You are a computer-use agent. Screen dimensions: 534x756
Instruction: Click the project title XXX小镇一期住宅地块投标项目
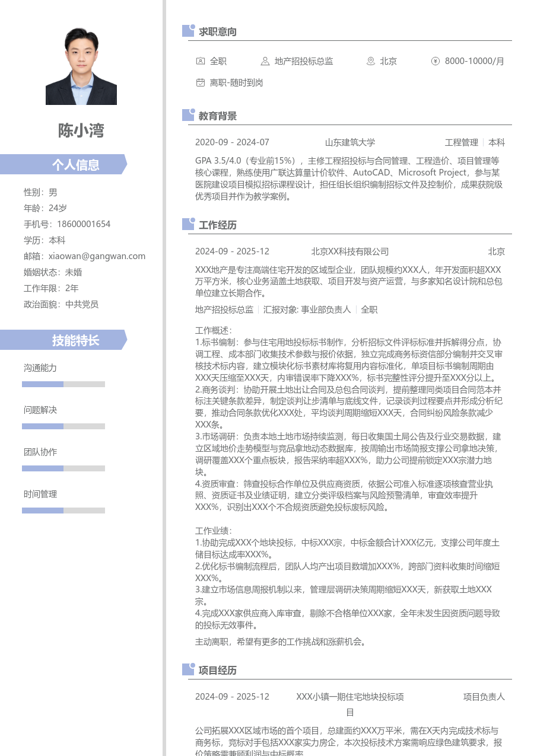coord(350,704)
